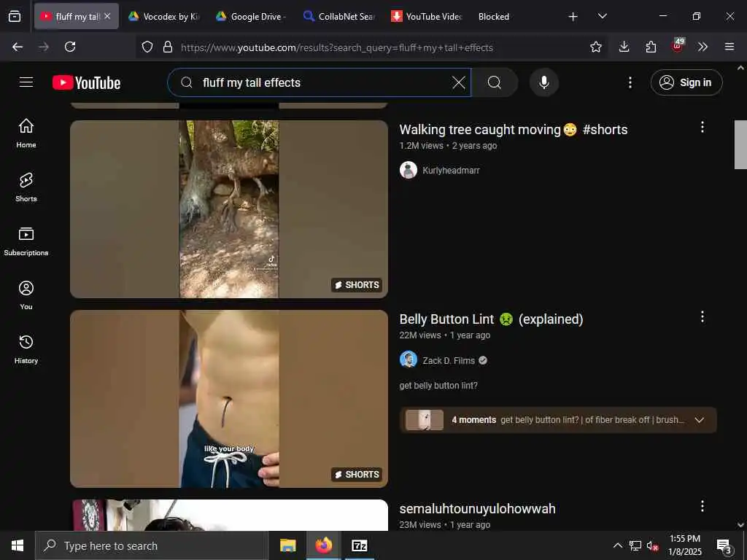The image size is (747, 560).
Task: Open the Kurlyheadmarr channel link
Action: (x=451, y=171)
